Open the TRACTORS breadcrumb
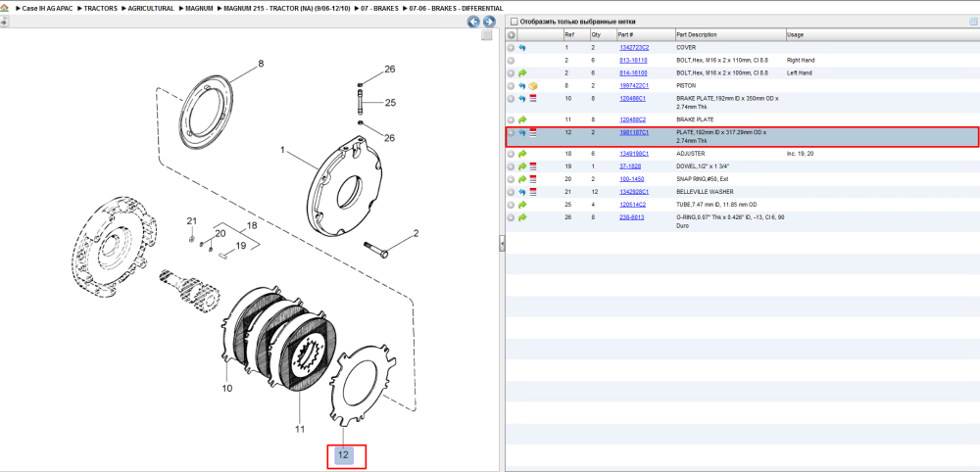 point(101,9)
